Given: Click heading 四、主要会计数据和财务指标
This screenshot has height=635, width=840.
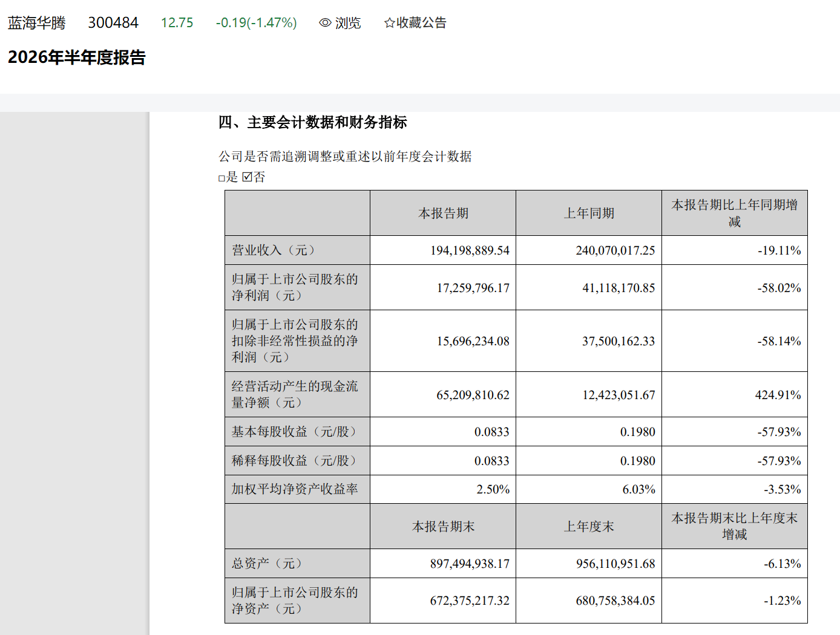Looking at the screenshot, I should [312, 122].
